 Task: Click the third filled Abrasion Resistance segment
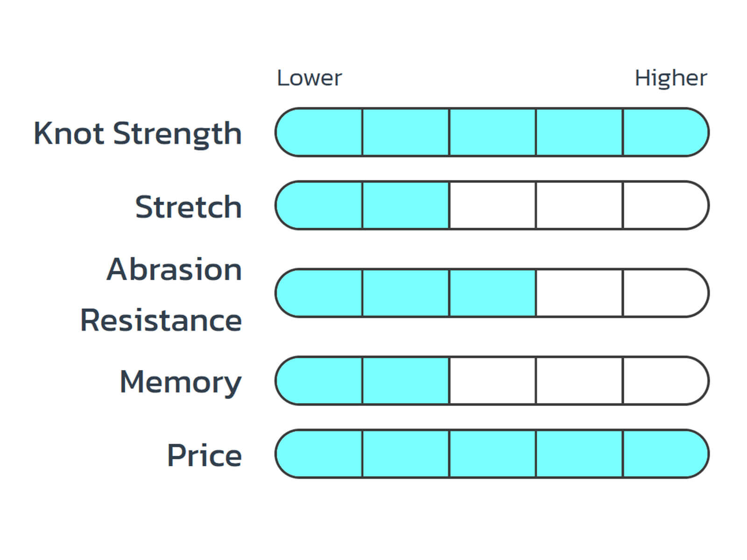click(x=493, y=293)
